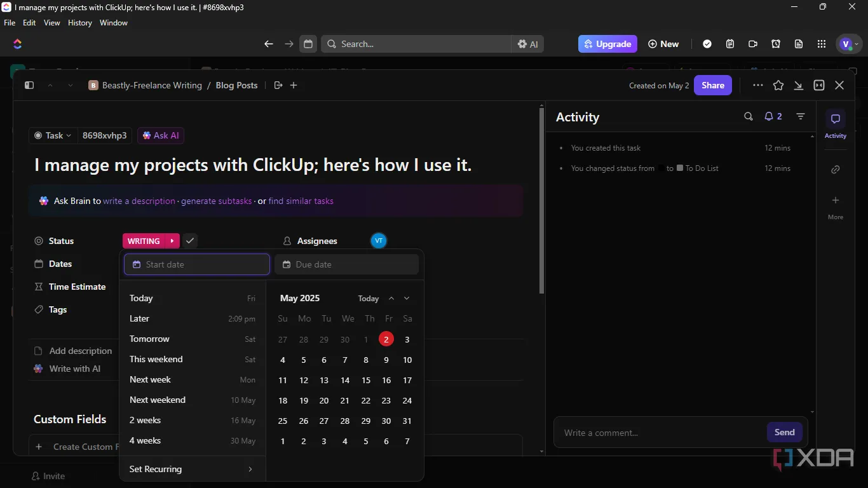
Task: Go forward with the right arrow
Action: click(x=289, y=44)
